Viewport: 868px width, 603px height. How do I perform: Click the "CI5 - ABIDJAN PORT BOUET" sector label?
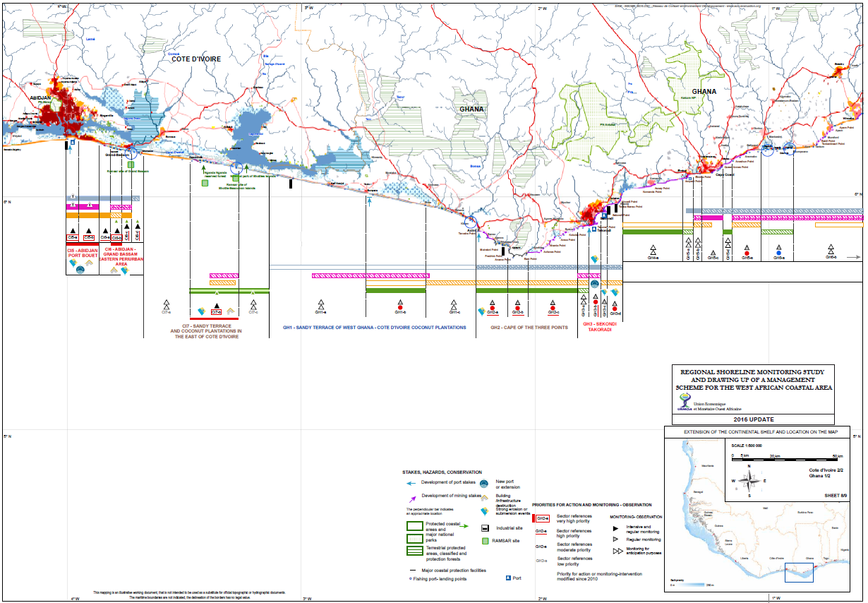(82, 253)
